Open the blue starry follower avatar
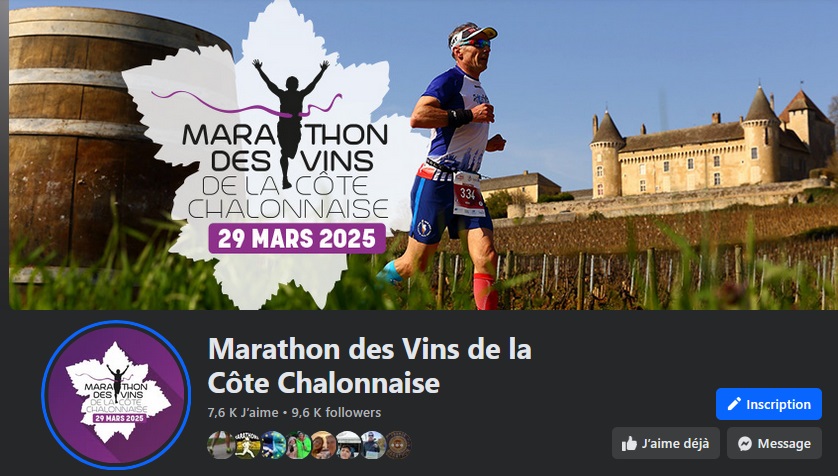The height and width of the screenshot is (476, 838). click(273, 444)
